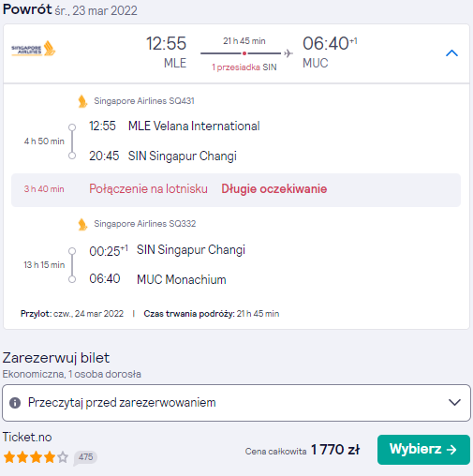Collapse the flight details with the blue chevron
Screen dimensions: 473x476
(451, 53)
